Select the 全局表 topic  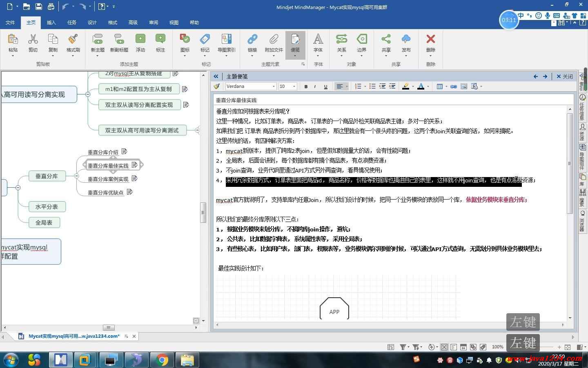(44, 222)
